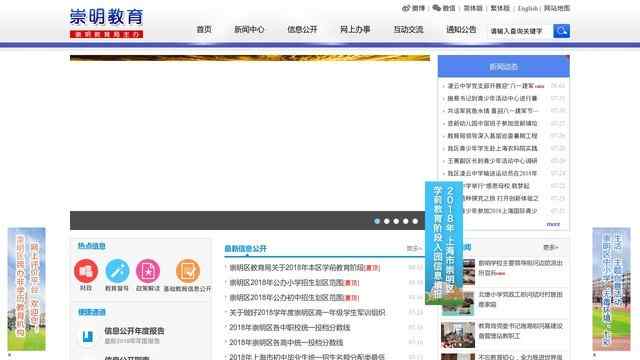
Task: Click the golden banner strip above carousel
Action: tap(250, 58)
